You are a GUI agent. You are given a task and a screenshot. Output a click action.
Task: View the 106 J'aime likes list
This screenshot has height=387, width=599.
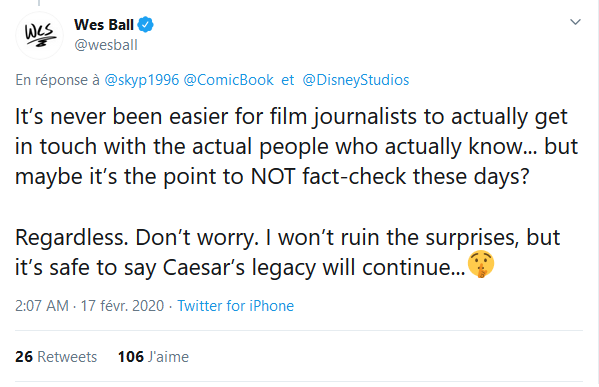click(153, 356)
